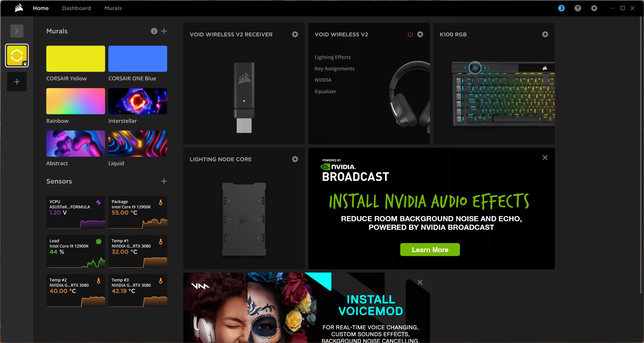Viewport: 644px width, 343px height.
Task: Click the Install Voicemod banner text
Action: click(x=371, y=305)
